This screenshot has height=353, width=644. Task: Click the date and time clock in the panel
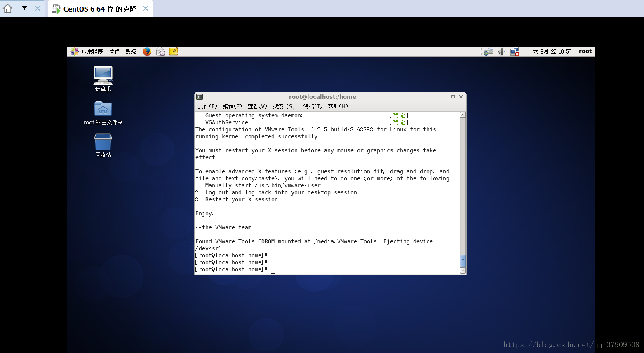point(552,51)
